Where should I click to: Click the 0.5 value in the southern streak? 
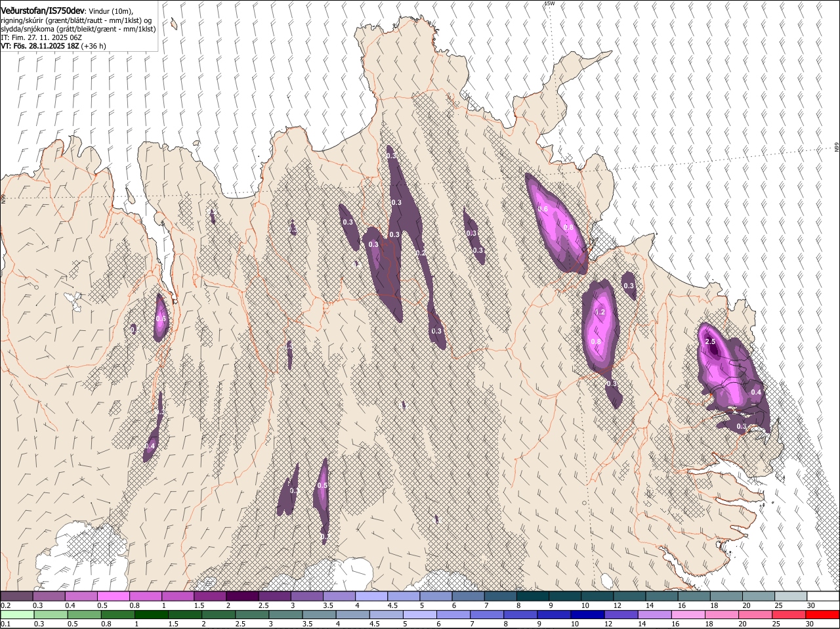322,486
